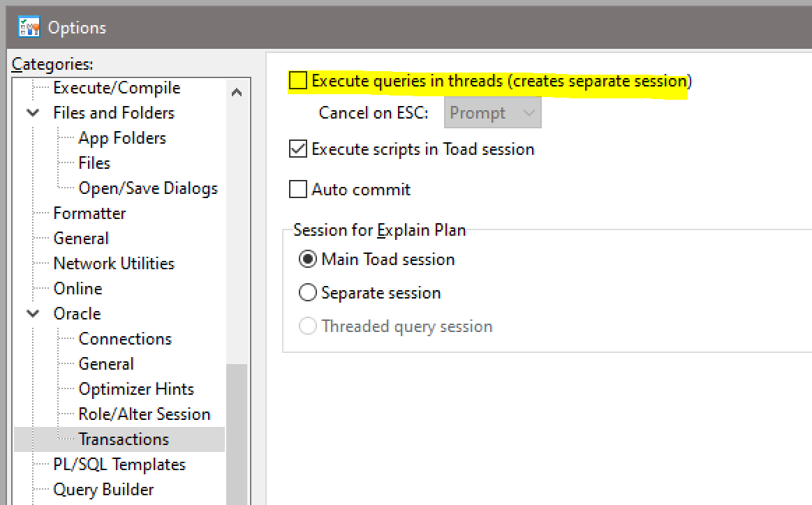Viewport: 812px width, 505px height.
Task: Go to the Formatter category
Action: [x=89, y=213]
